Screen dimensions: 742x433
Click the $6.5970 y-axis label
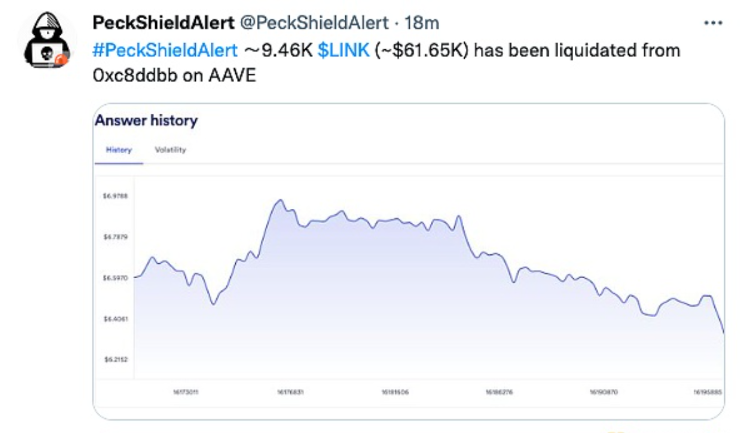pyautogui.click(x=115, y=277)
